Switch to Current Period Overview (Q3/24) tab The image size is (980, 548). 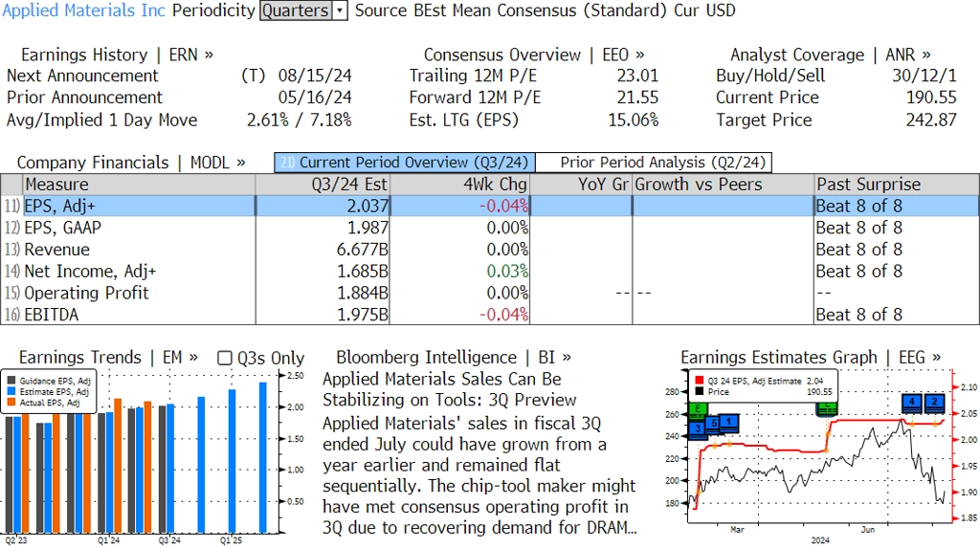point(405,163)
